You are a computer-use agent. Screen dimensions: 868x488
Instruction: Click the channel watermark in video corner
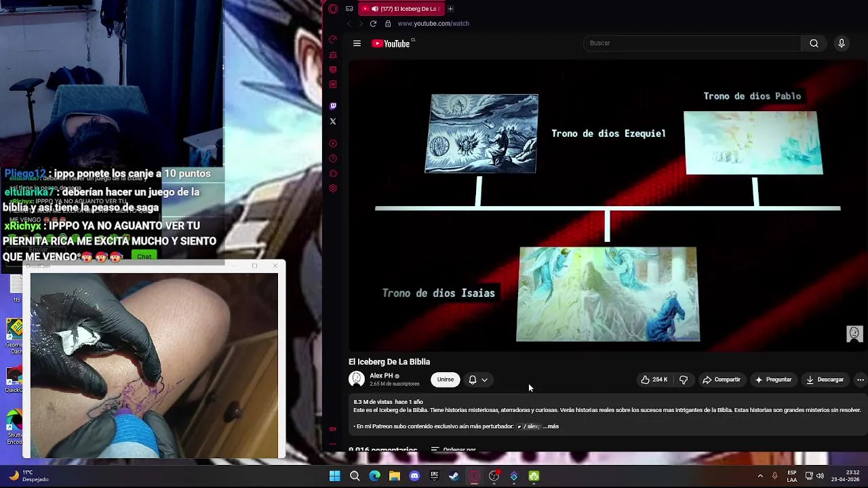854,333
